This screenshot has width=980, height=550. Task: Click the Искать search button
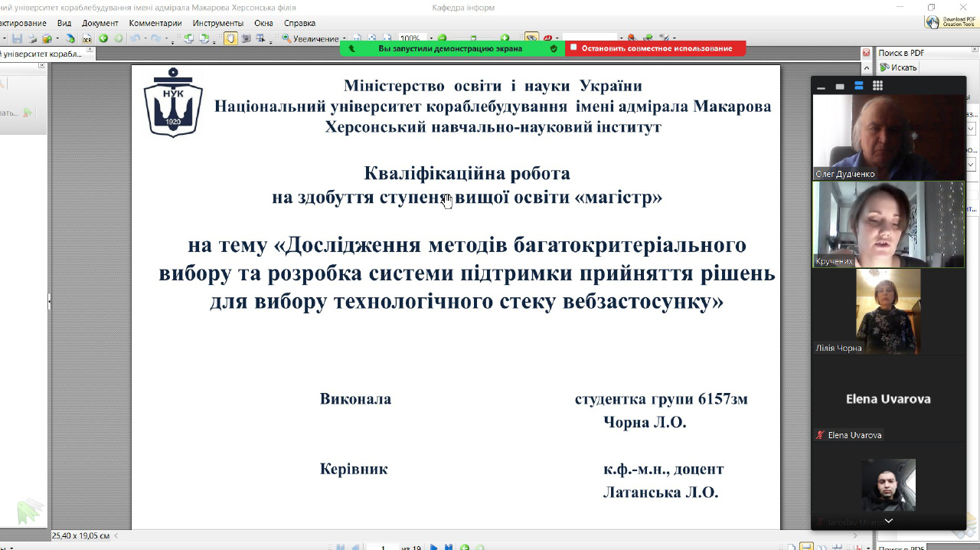click(x=898, y=67)
